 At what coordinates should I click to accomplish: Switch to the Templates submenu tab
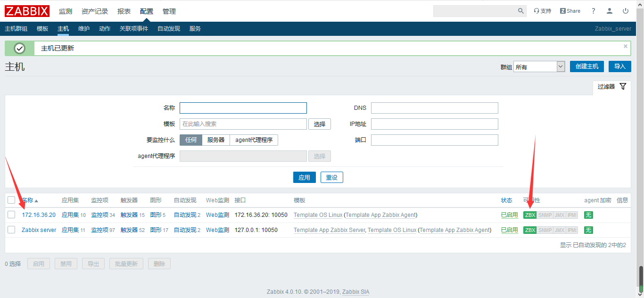click(x=42, y=29)
